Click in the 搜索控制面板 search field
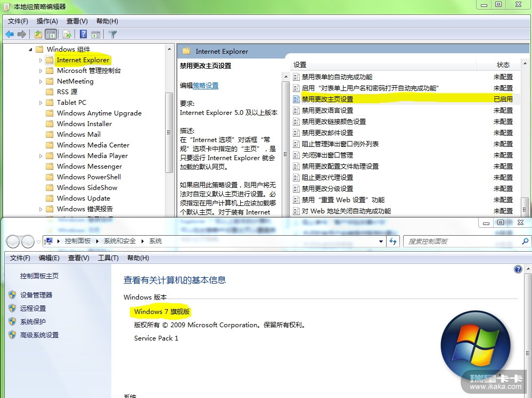The image size is (532, 398). 463,242
